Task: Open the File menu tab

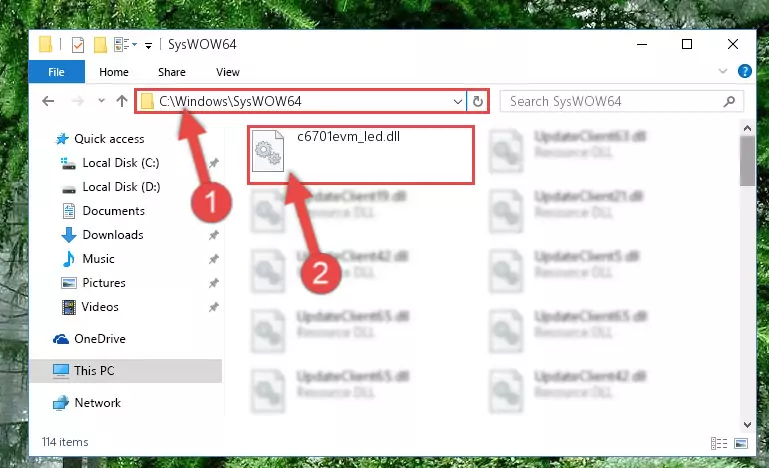Action: pyautogui.click(x=56, y=72)
